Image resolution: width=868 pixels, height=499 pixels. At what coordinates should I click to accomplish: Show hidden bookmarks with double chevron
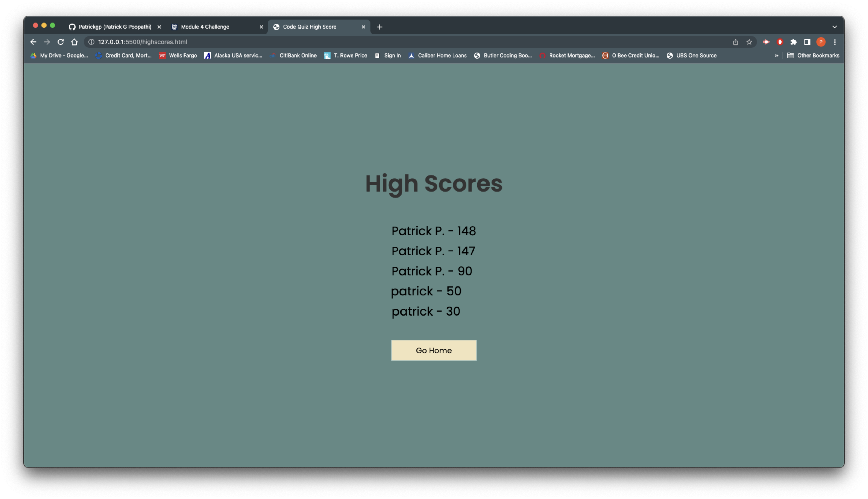pyautogui.click(x=777, y=56)
